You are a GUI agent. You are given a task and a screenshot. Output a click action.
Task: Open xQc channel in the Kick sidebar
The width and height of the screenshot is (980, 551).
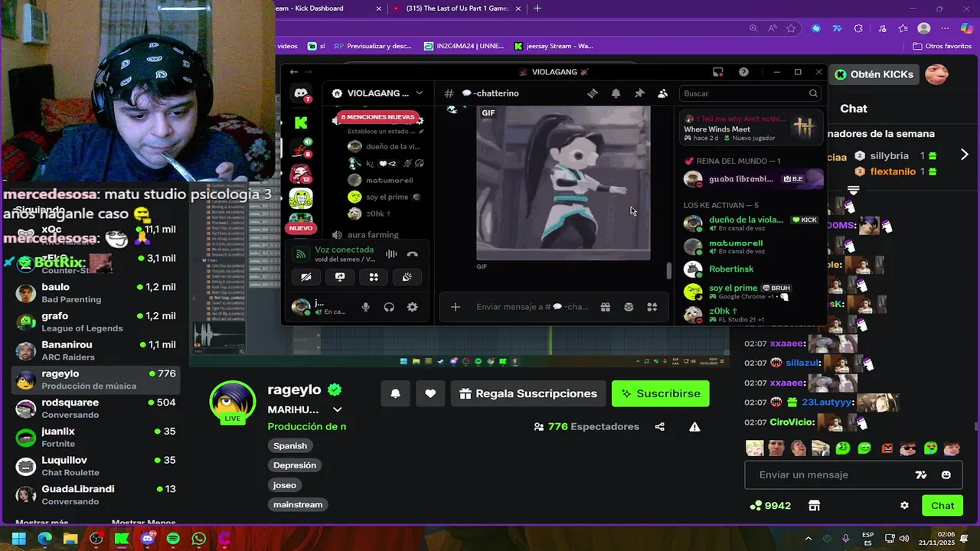96,235
